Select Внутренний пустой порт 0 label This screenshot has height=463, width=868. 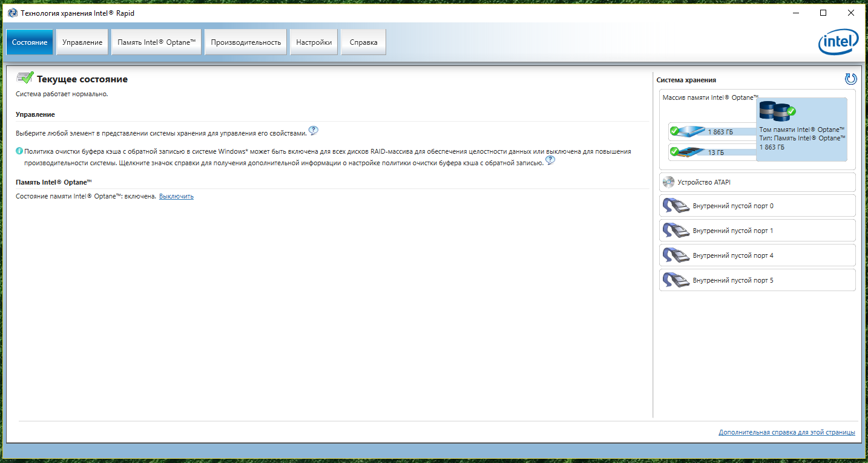733,206
